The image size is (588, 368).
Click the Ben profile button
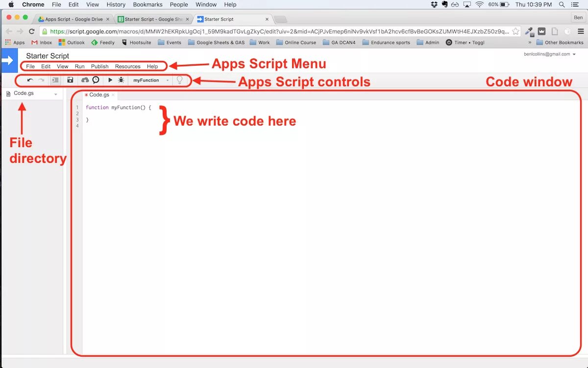(578, 17)
